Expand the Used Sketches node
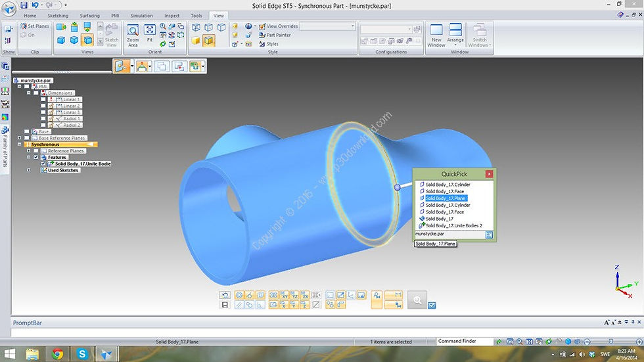644x362 pixels. coord(29,170)
